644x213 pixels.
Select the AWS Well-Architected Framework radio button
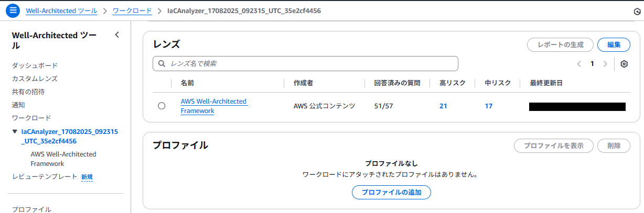pos(162,106)
